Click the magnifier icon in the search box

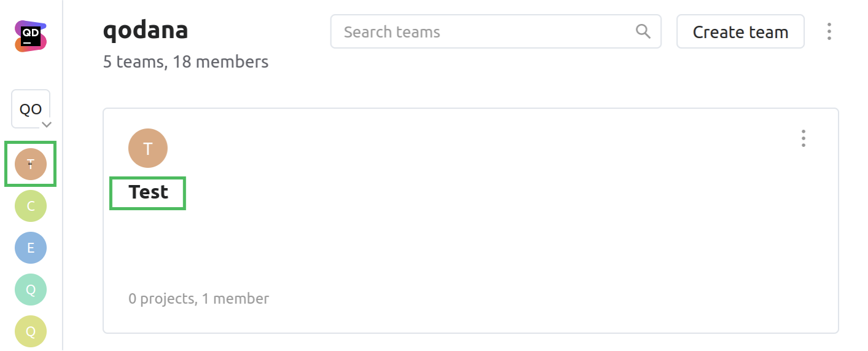643,31
